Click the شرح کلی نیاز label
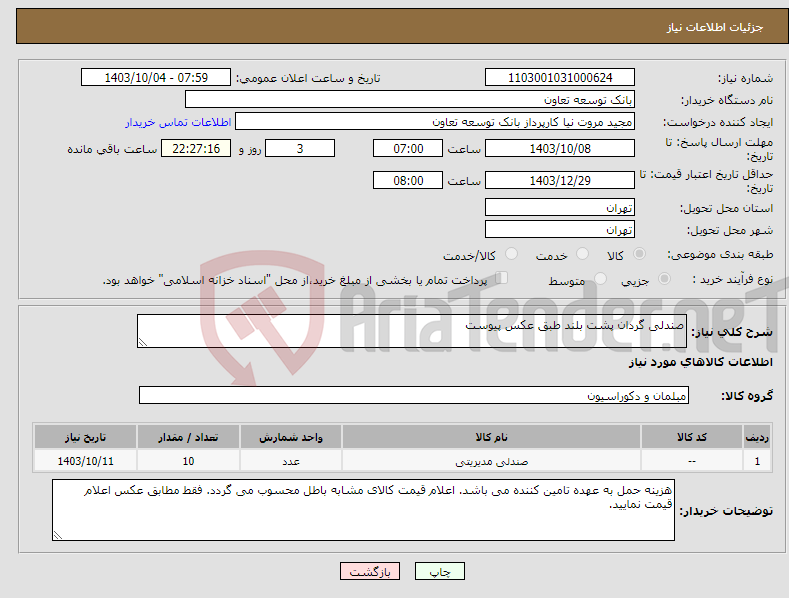 (732, 332)
